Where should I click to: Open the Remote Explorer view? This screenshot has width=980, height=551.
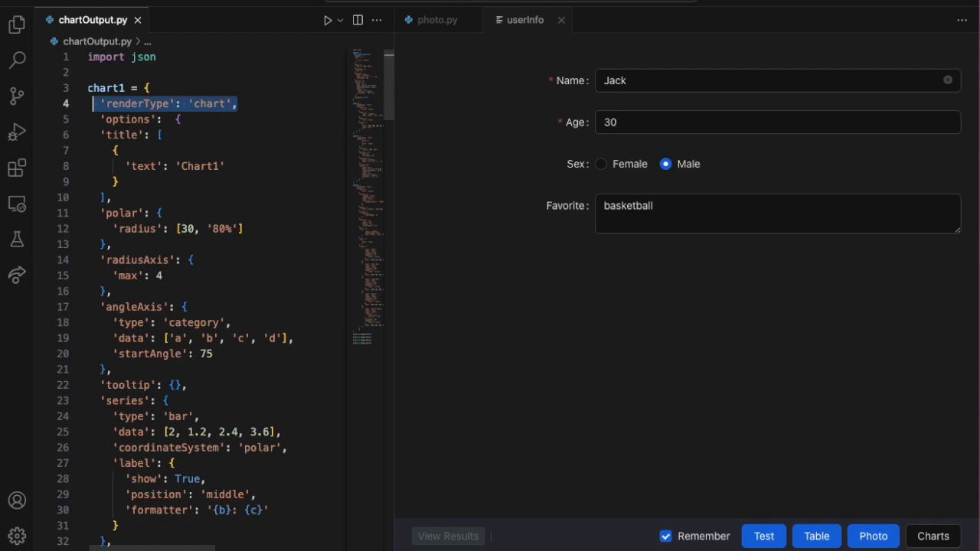[x=17, y=204]
